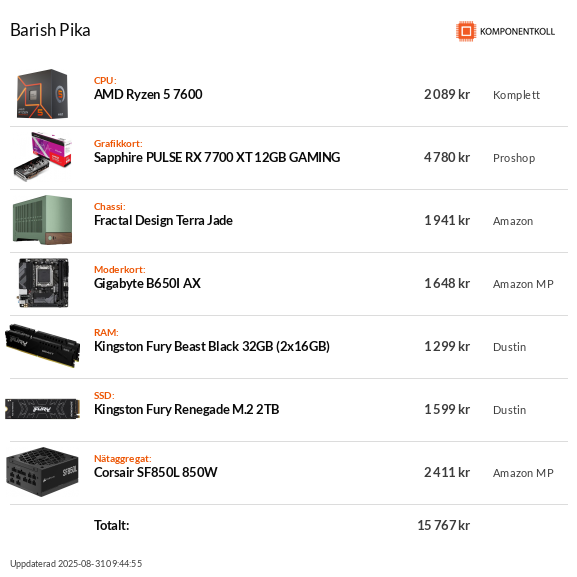Select the green Fractal Terra Jade case image
The image size is (577, 577).
(43, 220)
